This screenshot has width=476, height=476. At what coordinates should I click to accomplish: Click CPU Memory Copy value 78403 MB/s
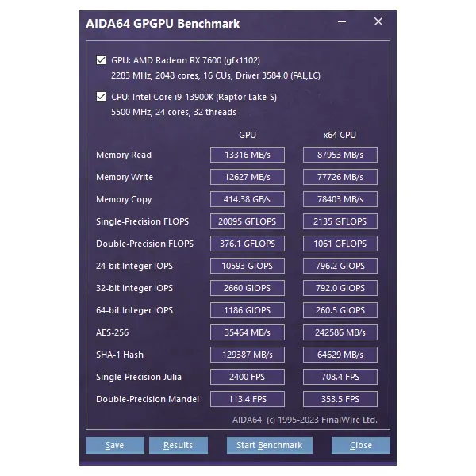340,199
